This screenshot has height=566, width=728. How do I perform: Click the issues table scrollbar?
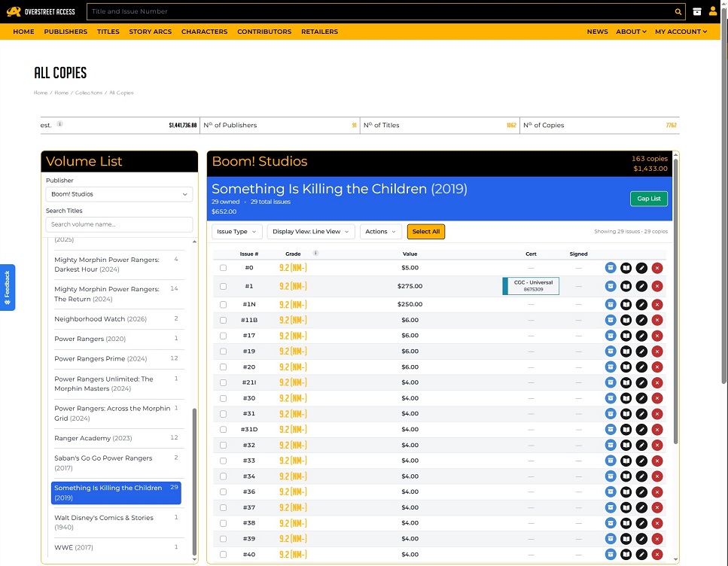(675, 302)
